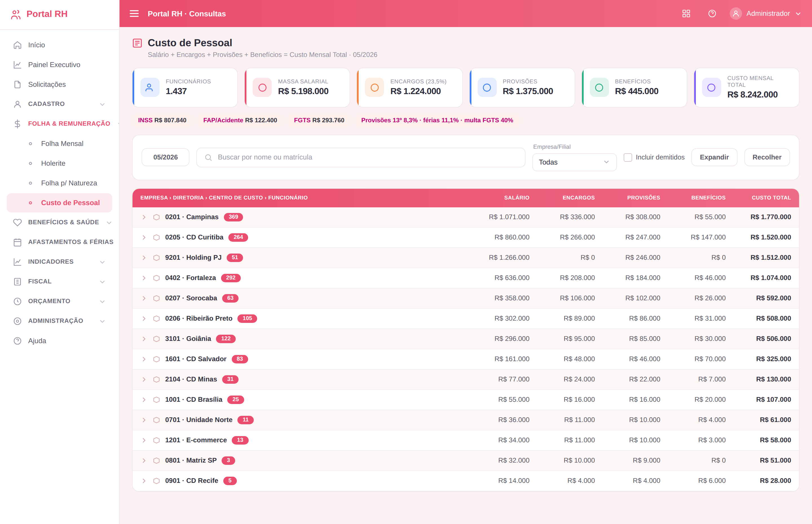
Task: Enable the Incluir demitidos checkbox
Action: (x=628, y=157)
